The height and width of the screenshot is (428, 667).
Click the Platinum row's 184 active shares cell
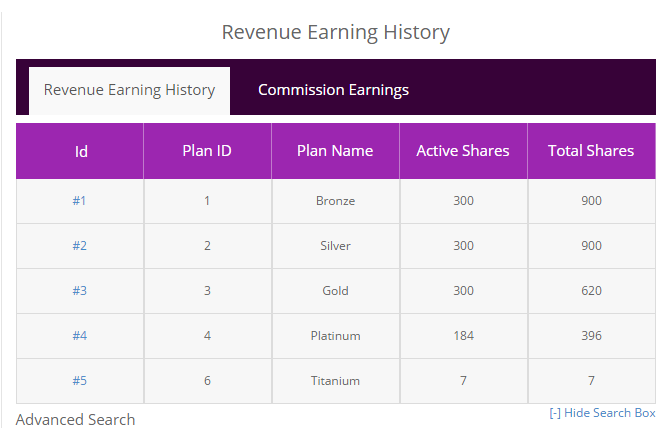[x=463, y=336]
